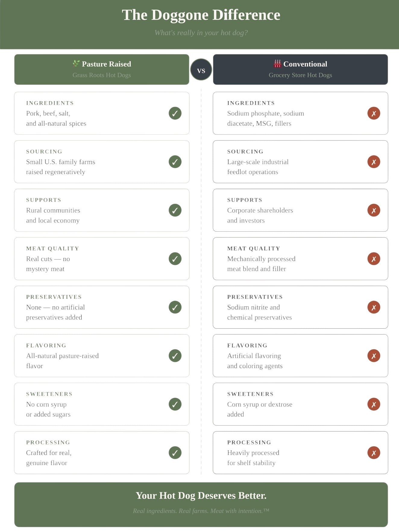Click the All-natural pasture-raised flavor card

102,356
